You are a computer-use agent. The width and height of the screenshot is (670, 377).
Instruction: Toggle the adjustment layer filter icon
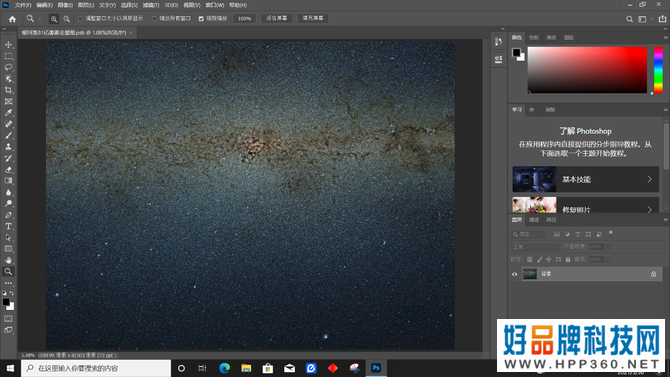567,234
